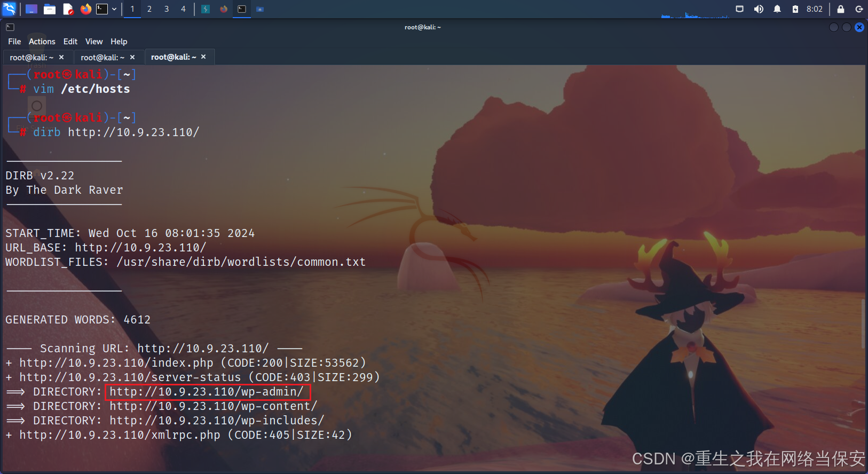Click 'GENERATED WORDS: 4612' text
This screenshot has height=474, width=868.
[78, 320]
